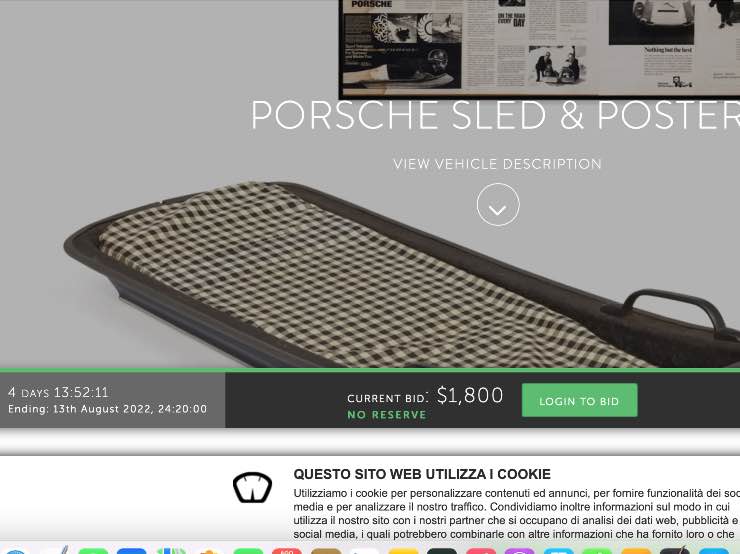740x554 pixels.
Task: Click the green Login to Bid button
Action: [580, 401]
